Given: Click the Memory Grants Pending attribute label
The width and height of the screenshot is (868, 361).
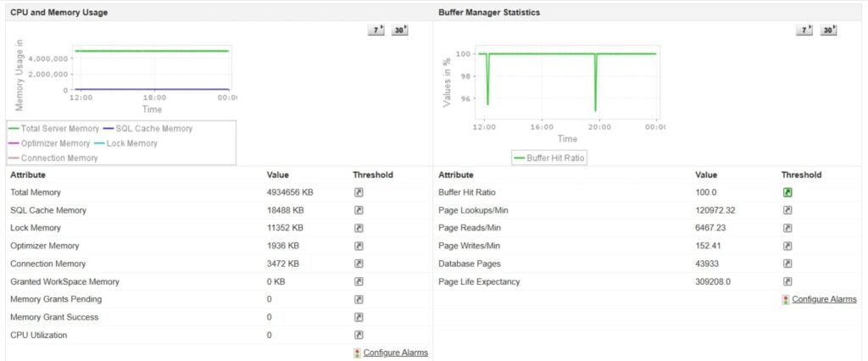Looking at the screenshot, I should tap(56, 299).
